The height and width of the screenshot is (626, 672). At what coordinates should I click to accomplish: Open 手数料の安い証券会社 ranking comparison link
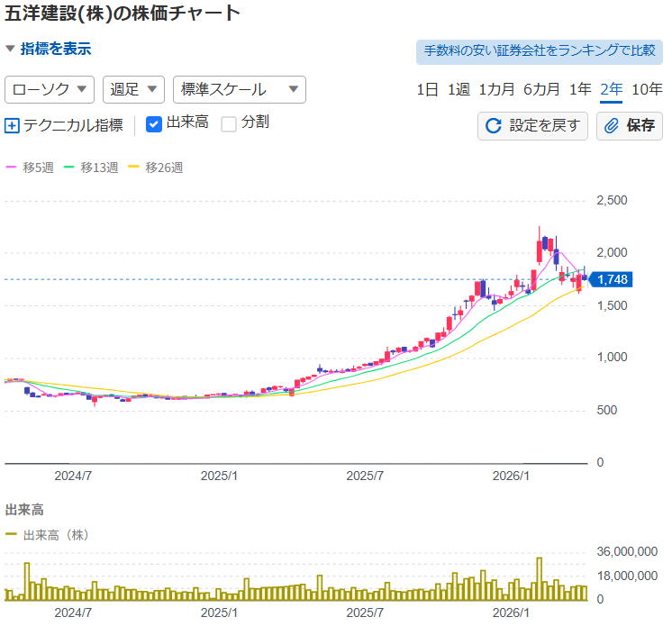click(x=539, y=50)
